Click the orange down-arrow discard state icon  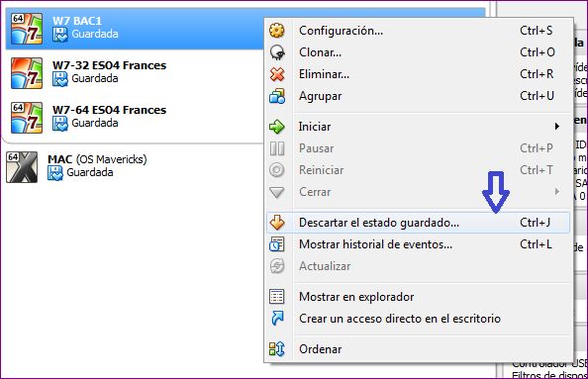point(277,223)
